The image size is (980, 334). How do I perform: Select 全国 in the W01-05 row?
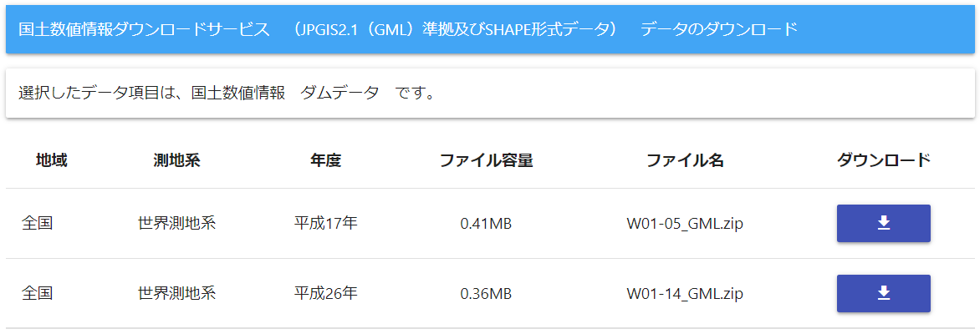(x=38, y=224)
